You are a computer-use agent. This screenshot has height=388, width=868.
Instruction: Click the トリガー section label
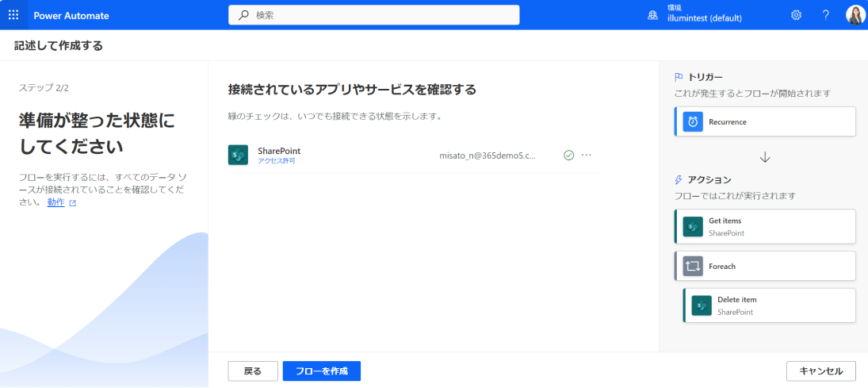coord(705,77)
